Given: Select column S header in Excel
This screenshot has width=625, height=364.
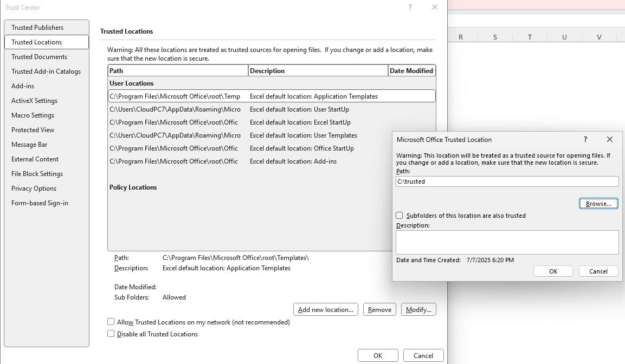Looking at the screenshot, I should coord(495,37).
